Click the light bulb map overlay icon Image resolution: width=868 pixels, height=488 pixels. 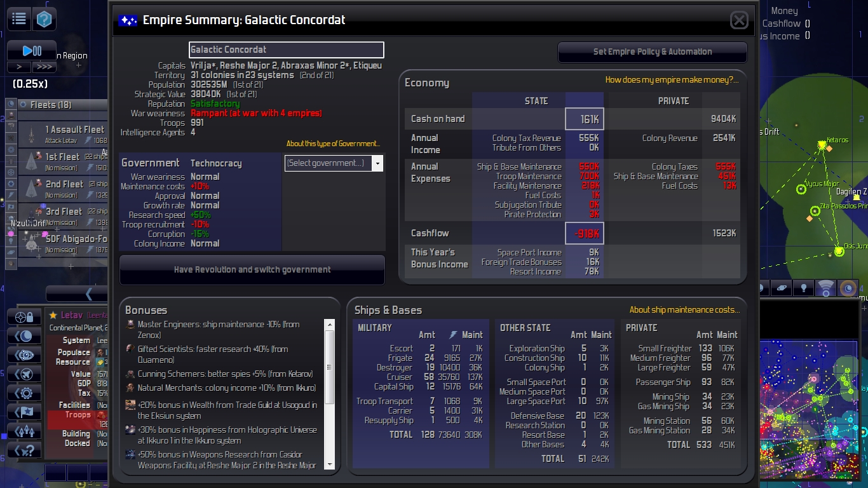click(x=804, y=288)
